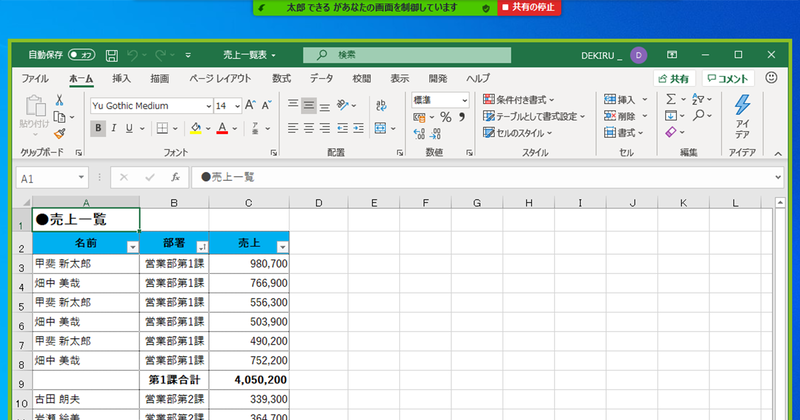The height and width of the screenshot is (420, 800).
Task: Click the Accounting number format icon
Action: pos(419,117)
